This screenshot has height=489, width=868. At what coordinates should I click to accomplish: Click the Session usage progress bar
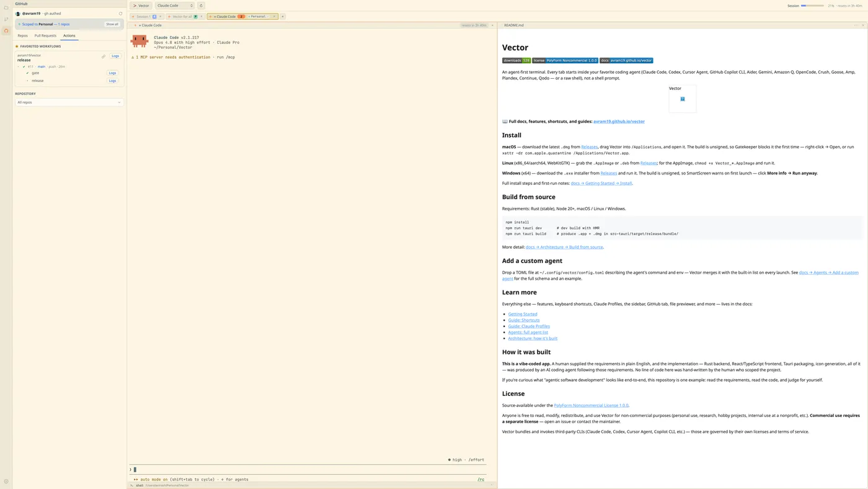(x=812, y=6)
